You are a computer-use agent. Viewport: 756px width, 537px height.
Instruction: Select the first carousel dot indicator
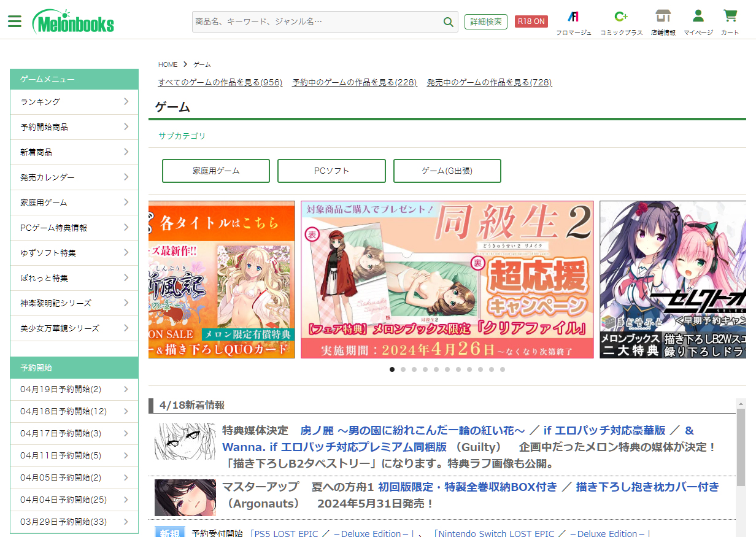(x=392, y=369)
